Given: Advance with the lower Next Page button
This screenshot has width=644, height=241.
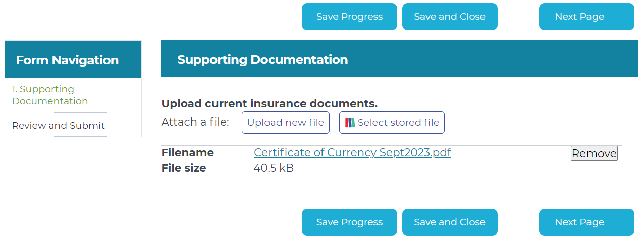Looking at the screenshot, I should [586, 222].
